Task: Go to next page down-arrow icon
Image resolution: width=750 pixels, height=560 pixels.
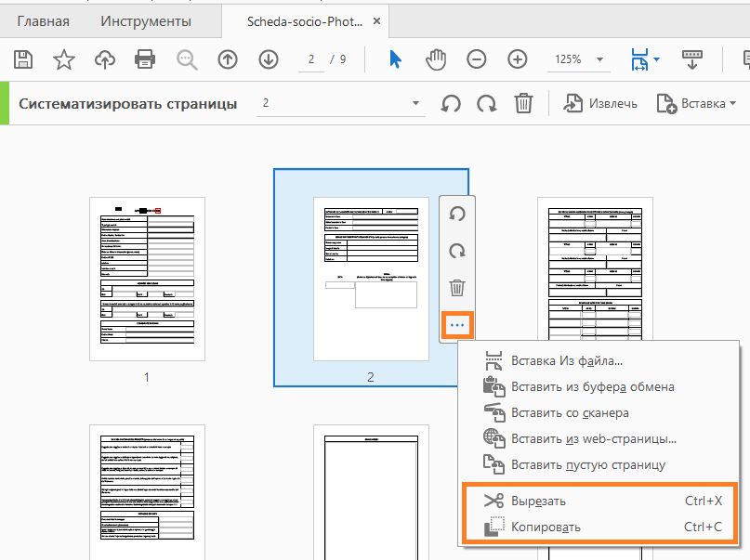Action: 269,59
